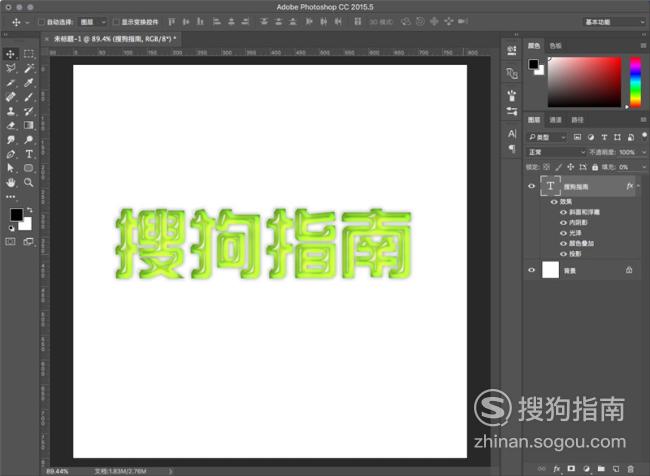Switch to the Paths tab
The image size is (650, 476).
click(x=577, y=120)
